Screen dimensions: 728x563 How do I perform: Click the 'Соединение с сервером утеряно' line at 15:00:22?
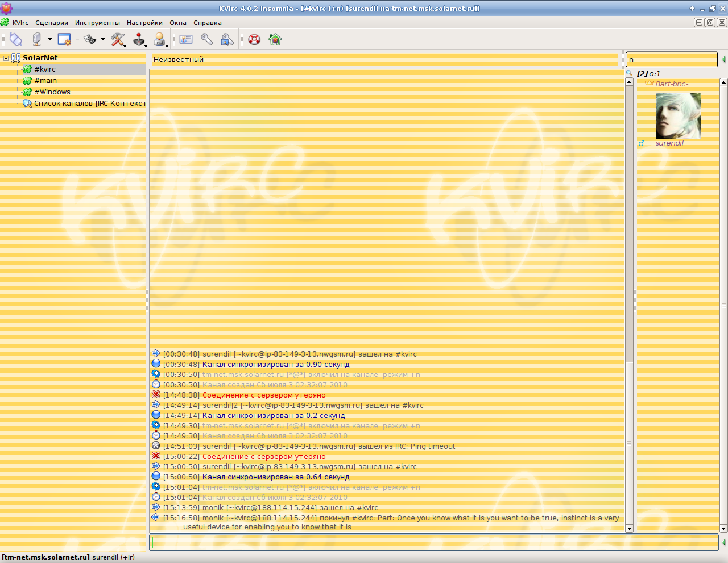tap(264, 457)
